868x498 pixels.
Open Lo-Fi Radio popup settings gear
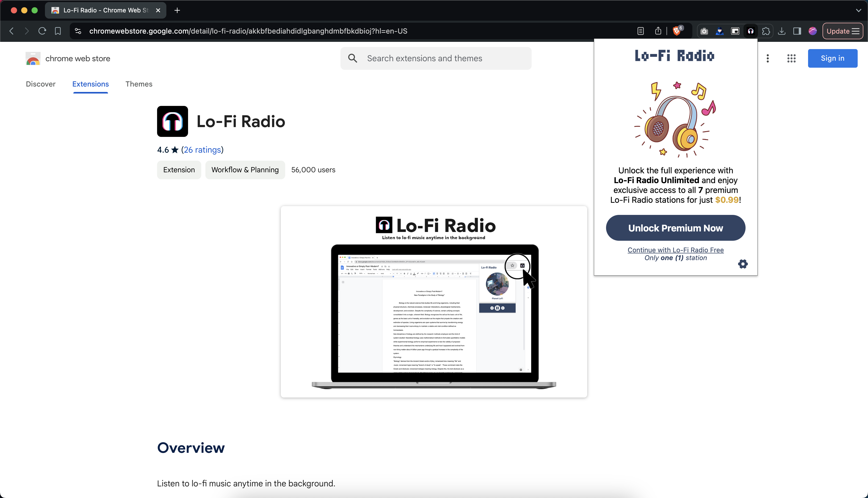click(x=743, y=264)
